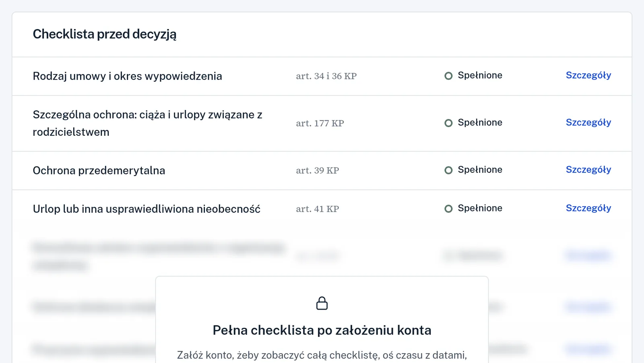Open Szczegóły for Rodzaj umowy row
644x363 pixels.
tap(588, 75)
